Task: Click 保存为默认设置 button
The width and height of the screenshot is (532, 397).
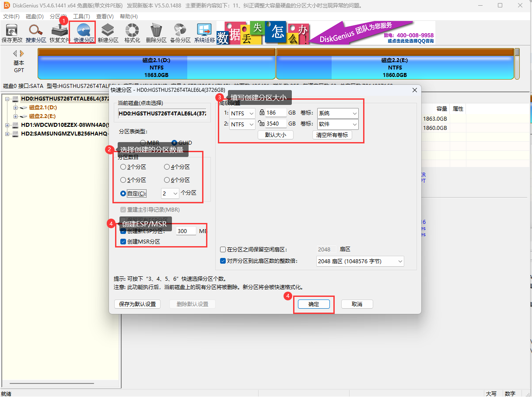Action: (x=137, y=304)
